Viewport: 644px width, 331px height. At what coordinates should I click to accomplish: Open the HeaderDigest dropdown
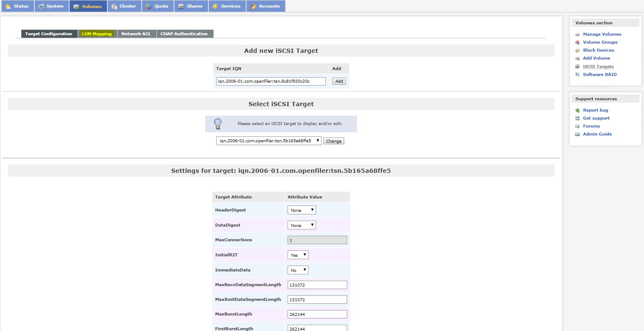[x=301, y=210]
